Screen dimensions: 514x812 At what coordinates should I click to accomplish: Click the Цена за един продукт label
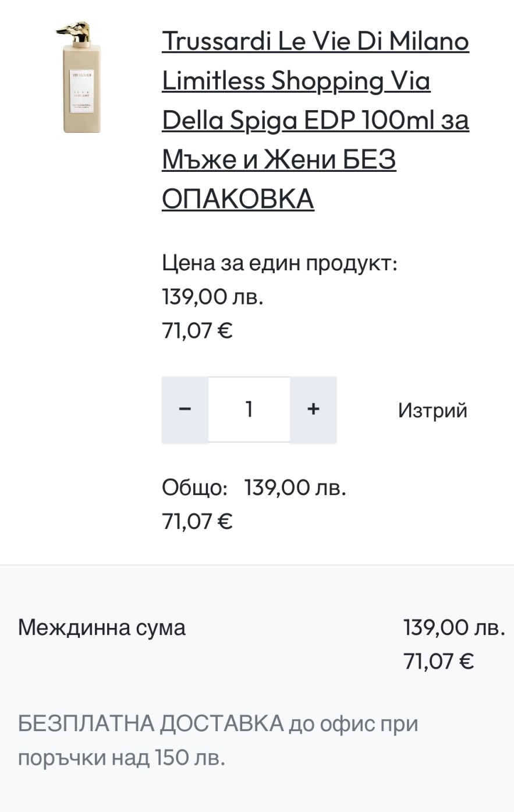(279, 263)
